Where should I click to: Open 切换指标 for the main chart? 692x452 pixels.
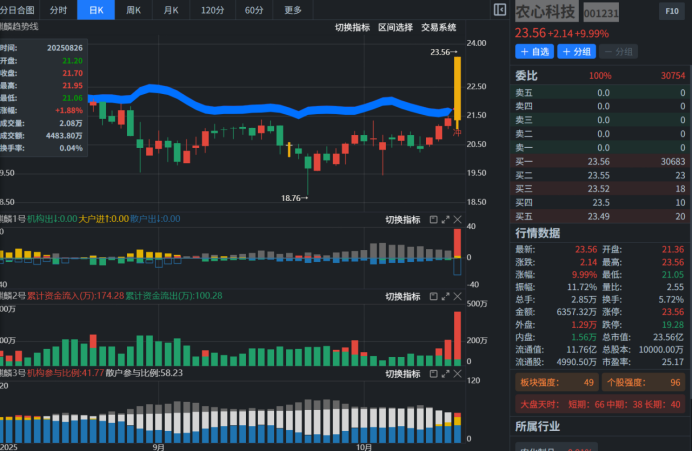point(351,27)
